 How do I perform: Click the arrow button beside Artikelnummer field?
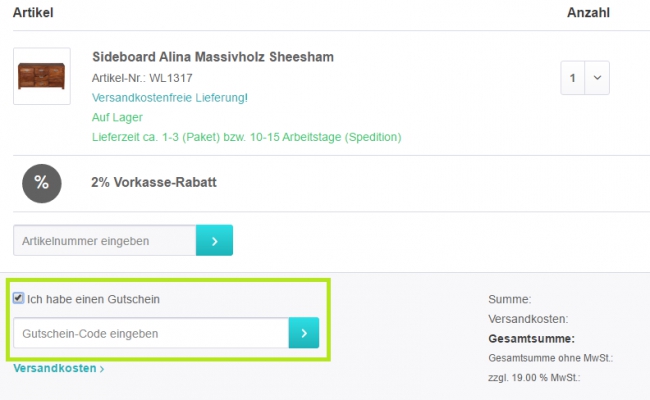[214, 241]
